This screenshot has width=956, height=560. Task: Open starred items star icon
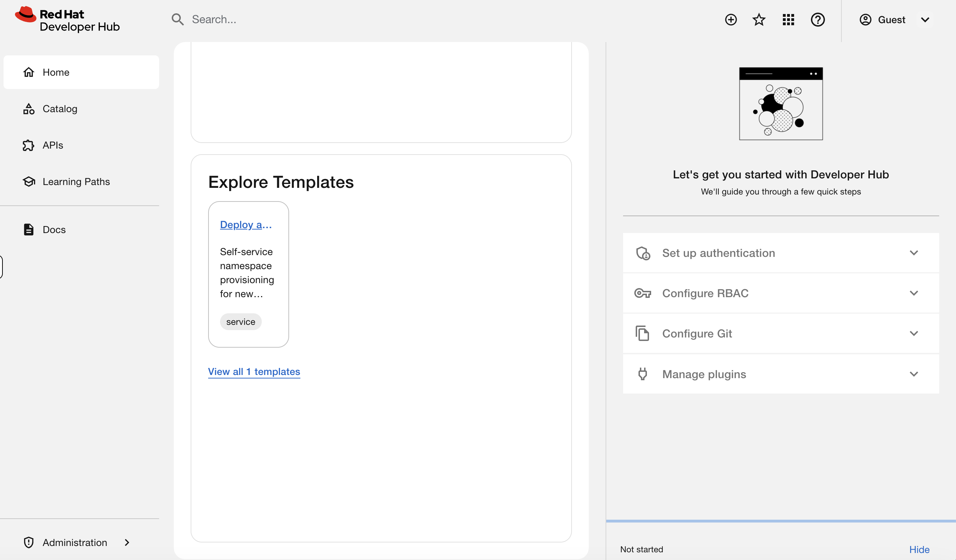pyautogui.click(x=759, y=19)
